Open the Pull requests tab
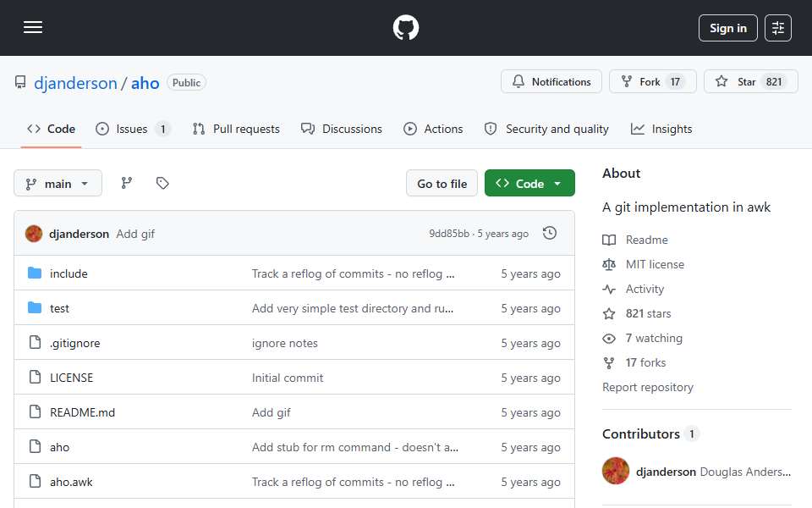Viewport: 812px width, 508px height. [236, 129]
